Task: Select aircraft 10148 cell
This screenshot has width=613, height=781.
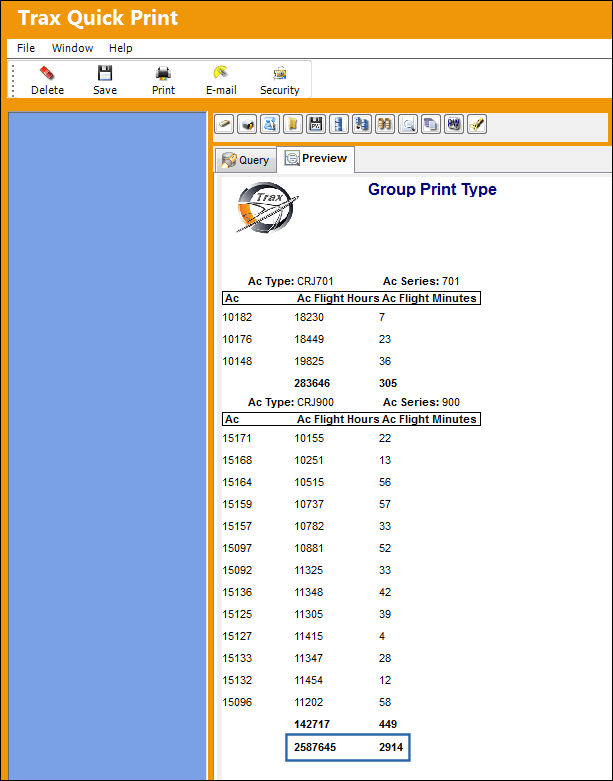Action: click(237, 361)
